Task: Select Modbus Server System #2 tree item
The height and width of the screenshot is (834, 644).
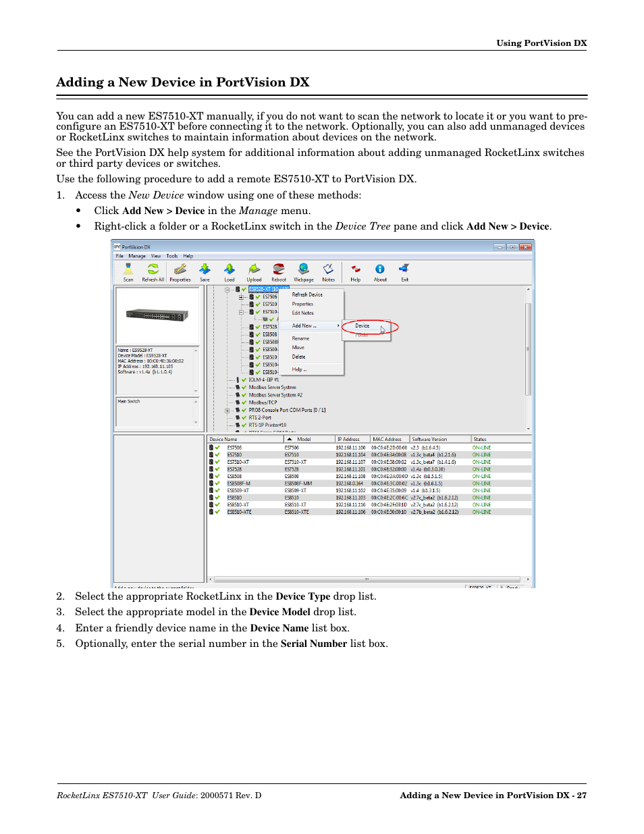Action: pyautogui.click(x=275, y=395)
